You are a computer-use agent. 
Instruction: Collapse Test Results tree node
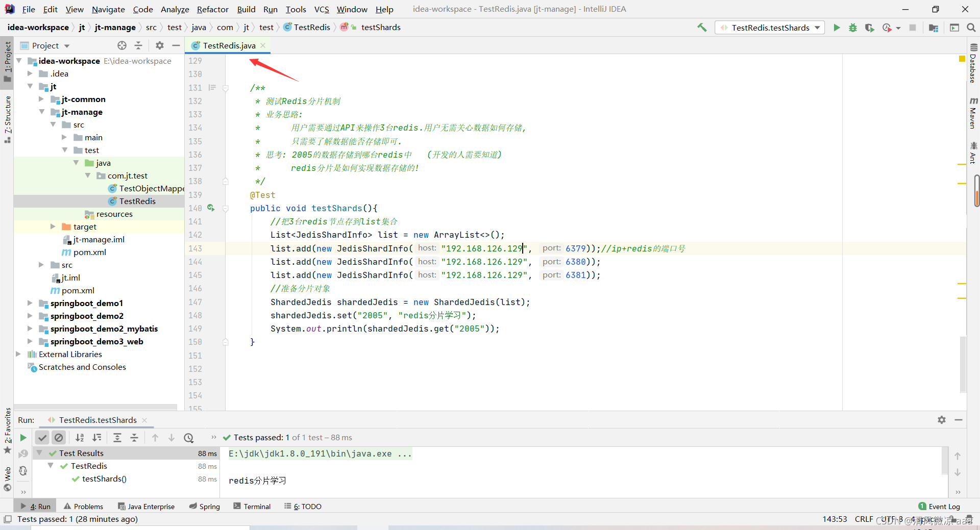coord(39,453)
